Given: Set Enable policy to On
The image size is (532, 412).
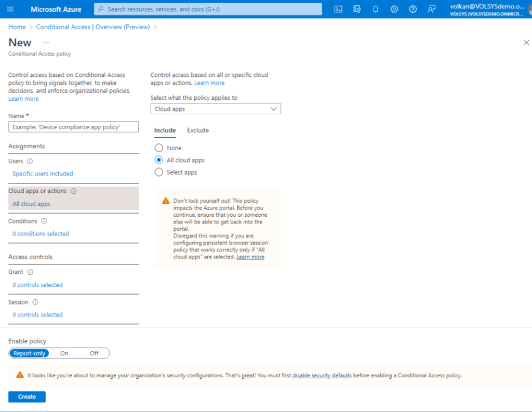Looking at the screenshot, I should 64,353.
